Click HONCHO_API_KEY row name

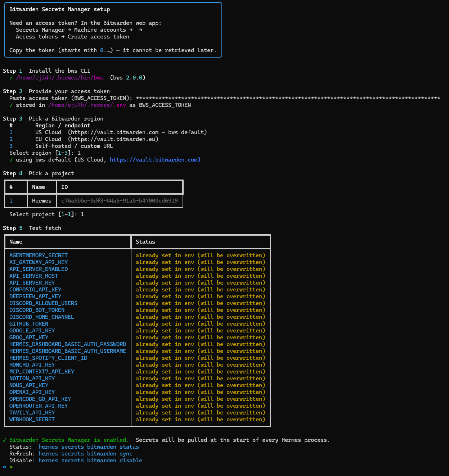point(32,365)
